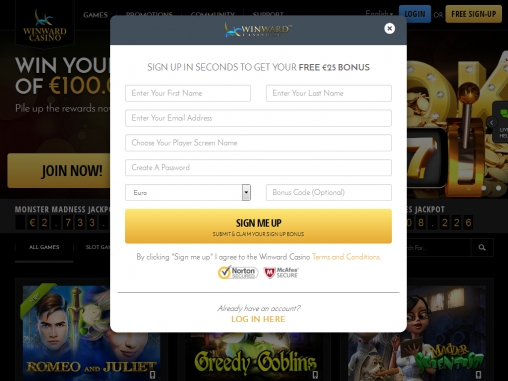Click the Norton Secured badge
The height and width of the screenshot is (381, 508).
pyautogui.click(x=238, y=272)
